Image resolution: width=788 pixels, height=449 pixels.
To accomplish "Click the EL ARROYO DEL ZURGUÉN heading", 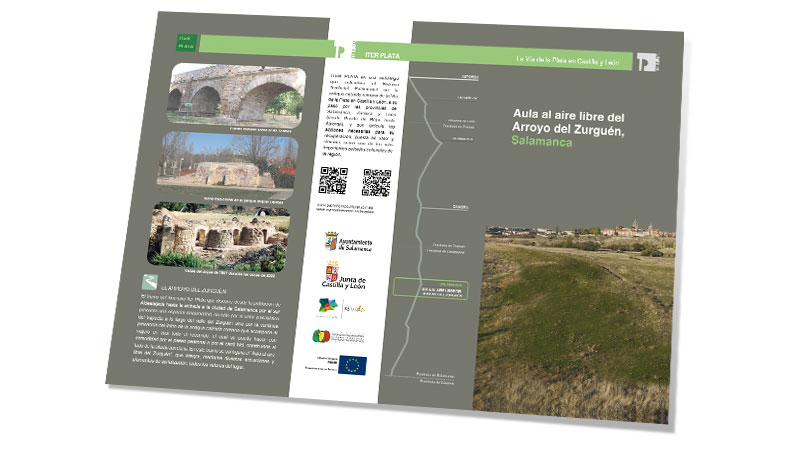I will (x=191, y=286).
